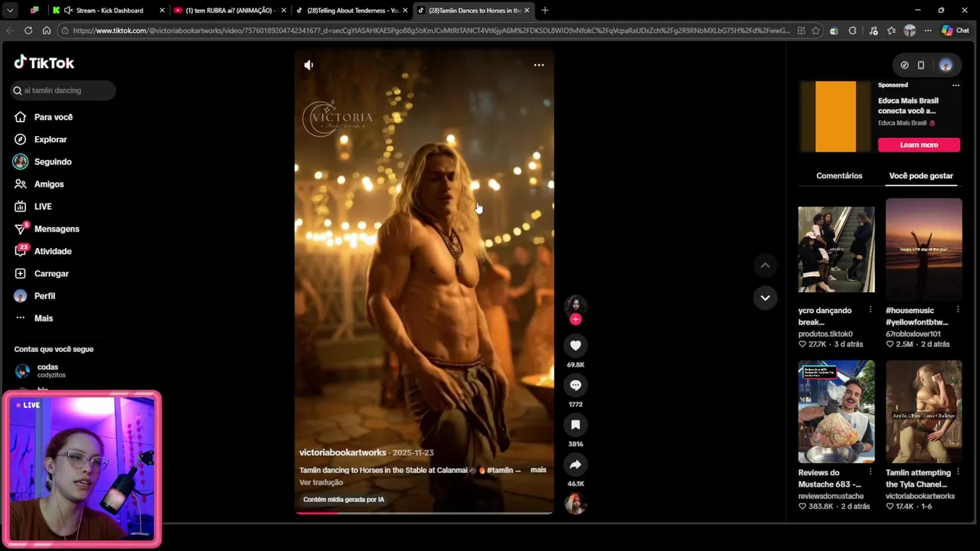The image size is (980, 551).
Task: Save the video with the bookmark icon
Action: coord(576,425)
